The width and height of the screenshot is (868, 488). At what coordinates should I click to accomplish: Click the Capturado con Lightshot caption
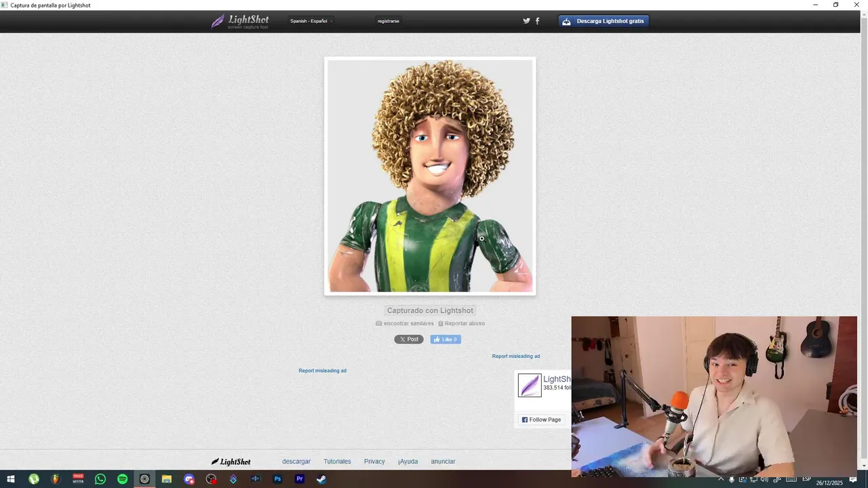click(430, 310)
